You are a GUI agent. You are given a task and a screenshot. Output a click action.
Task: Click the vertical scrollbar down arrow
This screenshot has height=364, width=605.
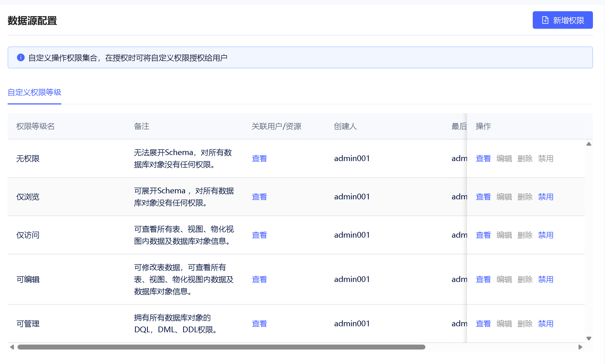pos(589,339)
